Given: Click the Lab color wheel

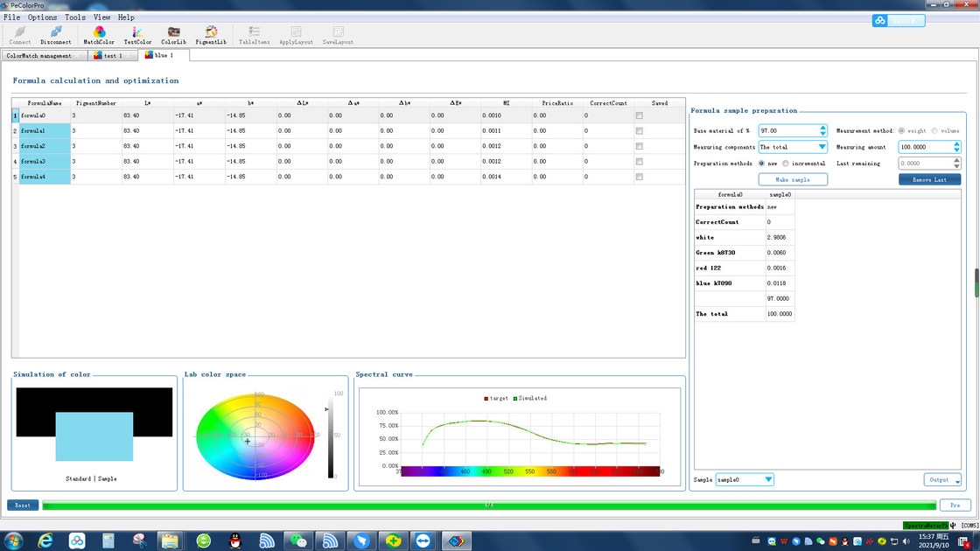Looking at the screenshot, I should [255, 436].
